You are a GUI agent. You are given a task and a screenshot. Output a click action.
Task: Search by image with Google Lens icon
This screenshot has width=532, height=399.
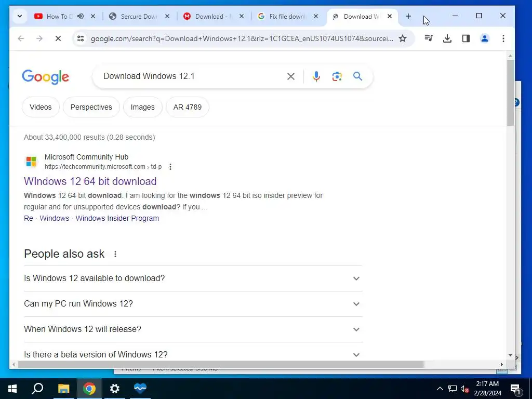pyautogui.click(x=337, y=76)
